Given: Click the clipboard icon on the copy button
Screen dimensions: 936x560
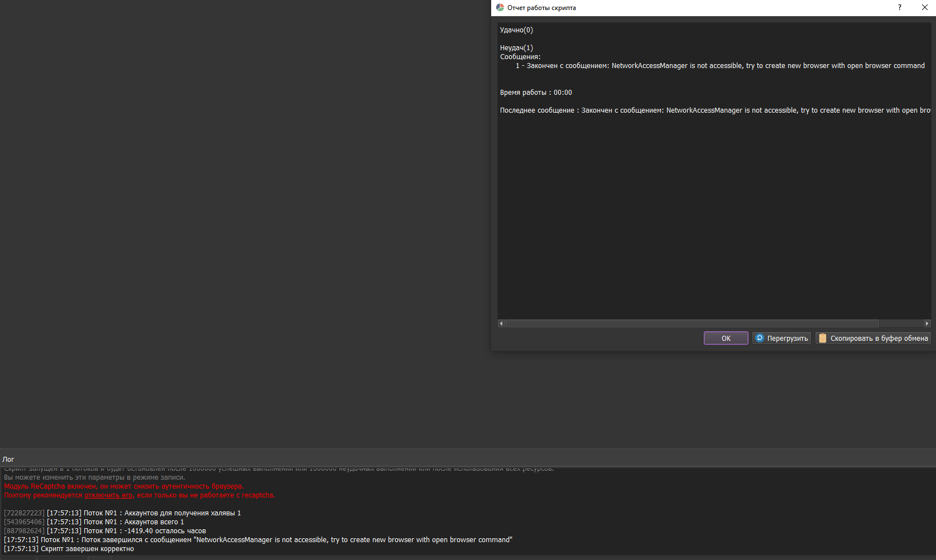Looking at the screenshot, I should pos(823,338).
